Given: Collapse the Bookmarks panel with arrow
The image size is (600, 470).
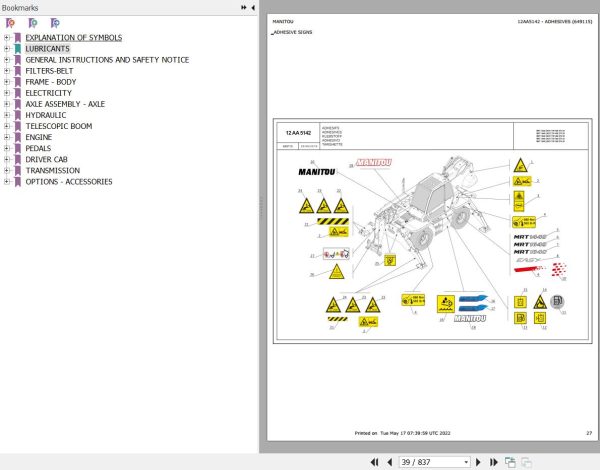Looking at the screenshot, I should coord(253,8).
